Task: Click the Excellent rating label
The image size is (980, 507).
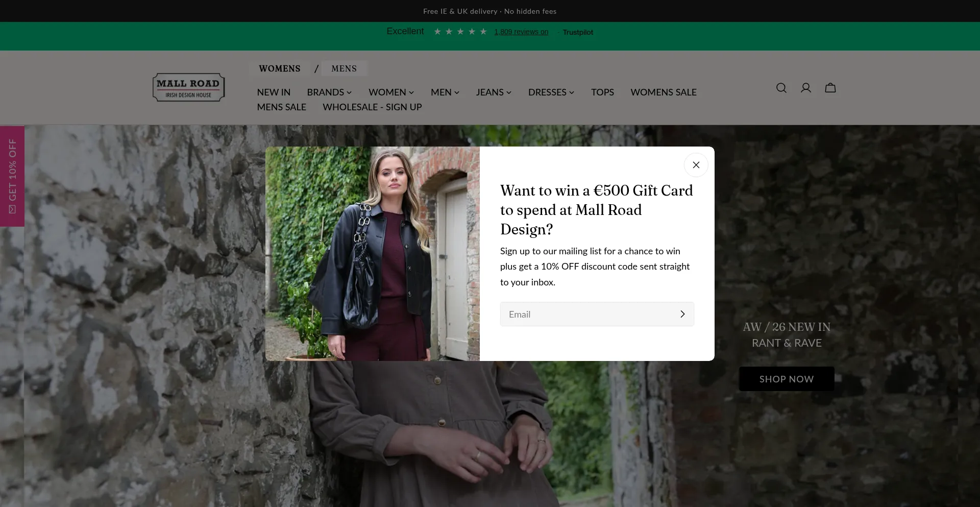Action: (x=405, y=31)
